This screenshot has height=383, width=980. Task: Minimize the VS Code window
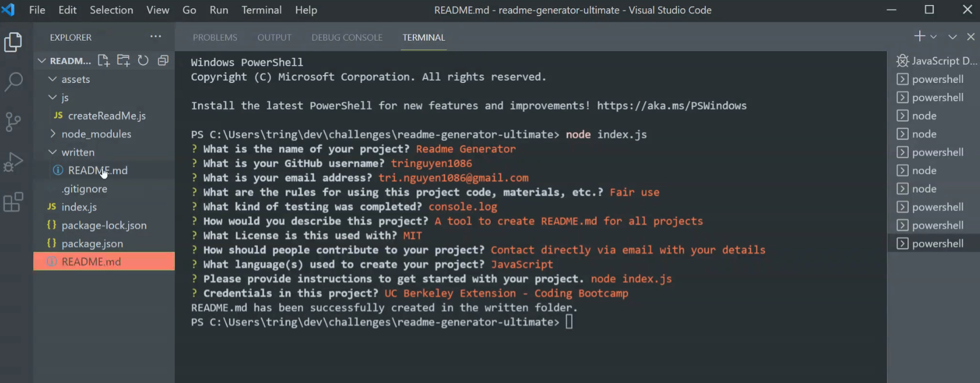(891, 10)
